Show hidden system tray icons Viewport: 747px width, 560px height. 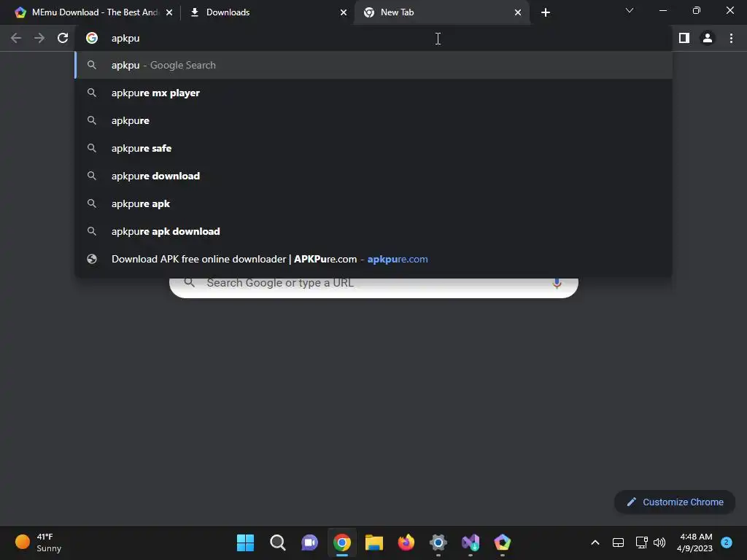pyautogui.click(x=595, y=542)
